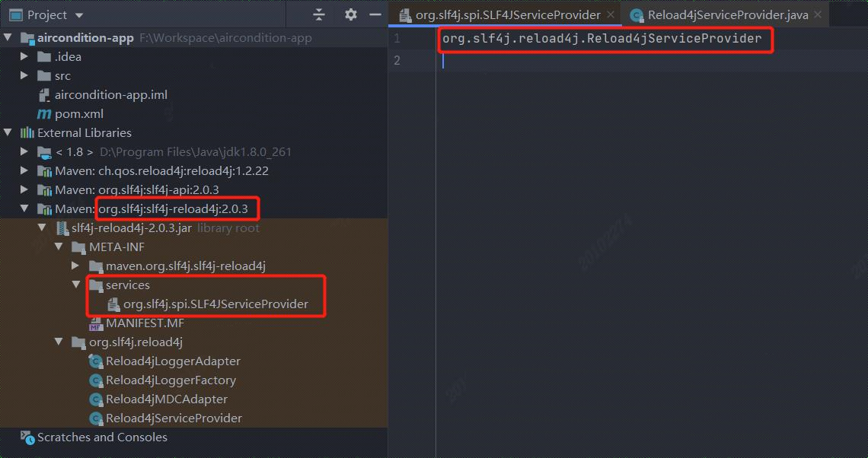Close the org.slf4j.spi.SLF4JServiceProvider tab
This screenshot has height=458, width=868.
(611, 14)
